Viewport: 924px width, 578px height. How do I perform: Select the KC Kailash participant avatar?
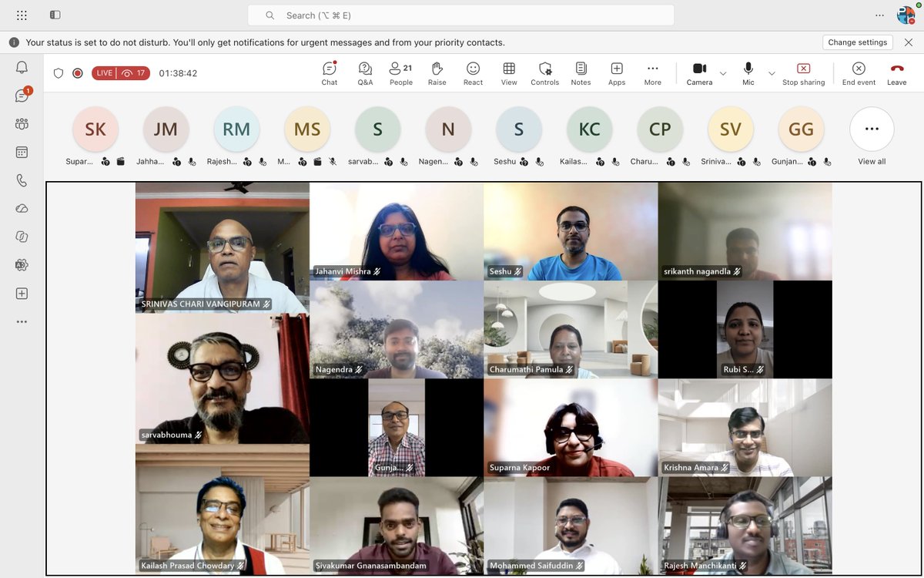click(x=590, y=129)
